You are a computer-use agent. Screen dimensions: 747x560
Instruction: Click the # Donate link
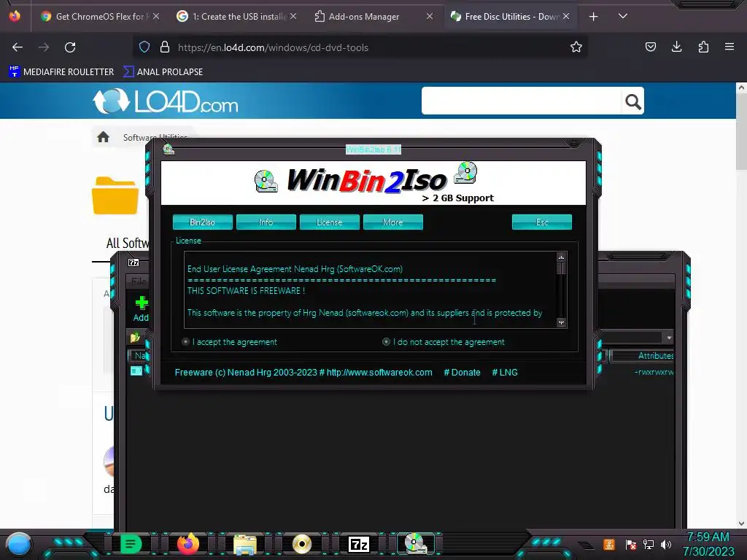pos(462,373)
